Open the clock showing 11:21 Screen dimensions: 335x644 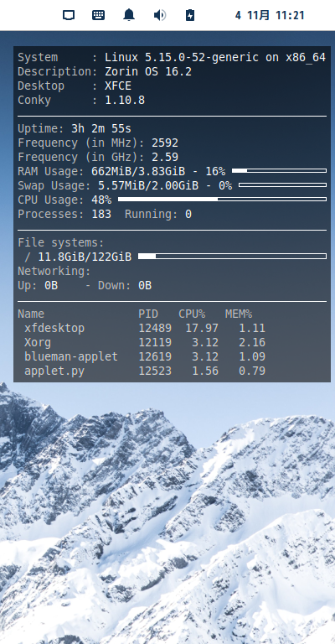point(270,16)
